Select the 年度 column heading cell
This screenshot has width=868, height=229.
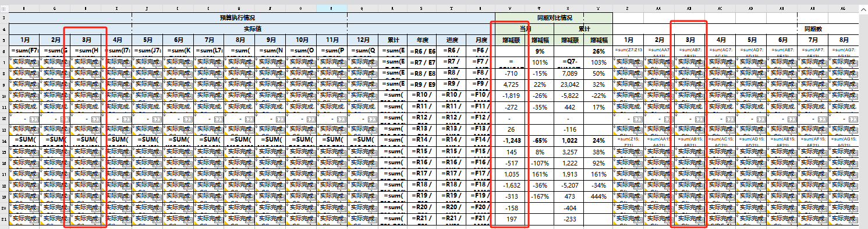(423, 40)
